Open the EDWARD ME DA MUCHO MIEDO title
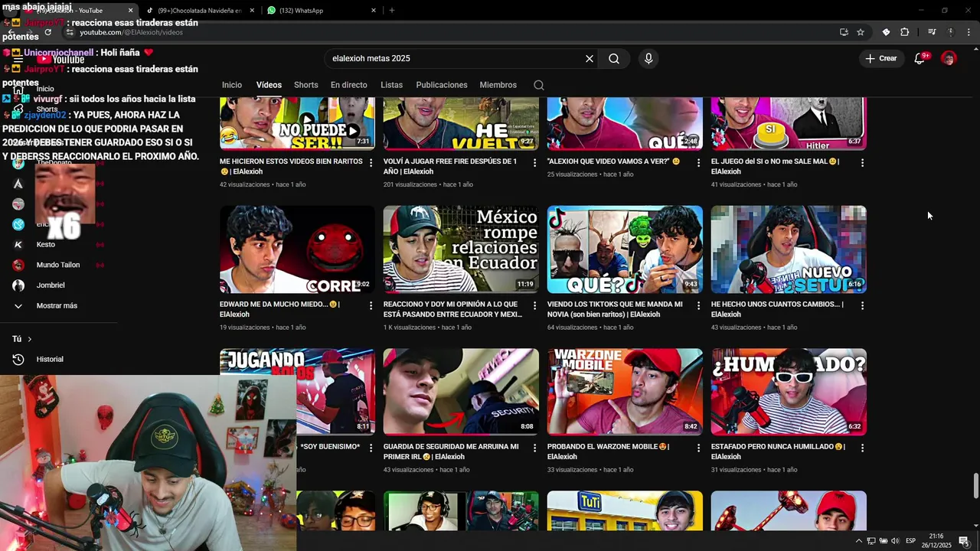980x551 pixels. pyautogui.click(x=279, y=309)
